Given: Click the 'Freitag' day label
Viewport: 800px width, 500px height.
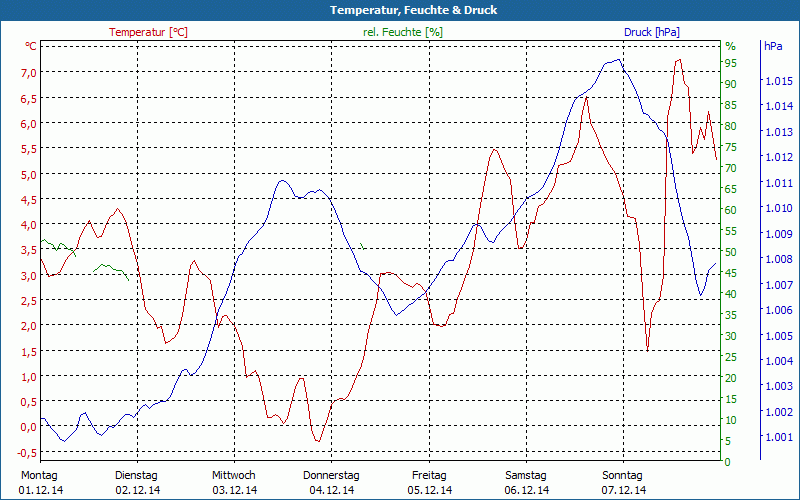Looking at the screenshot, I should click(429, 476).
